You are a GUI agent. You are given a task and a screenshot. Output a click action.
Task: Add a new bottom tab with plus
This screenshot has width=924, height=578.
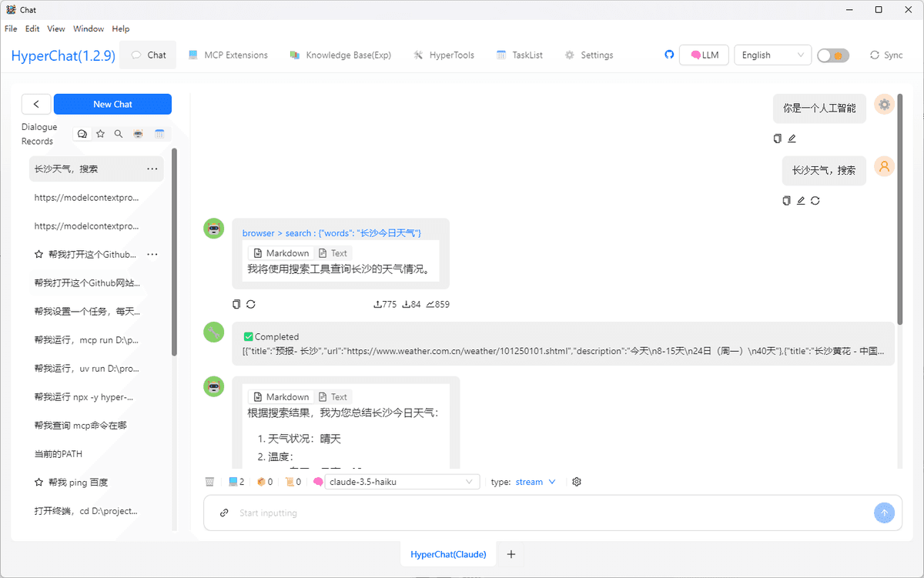point(511,554)
